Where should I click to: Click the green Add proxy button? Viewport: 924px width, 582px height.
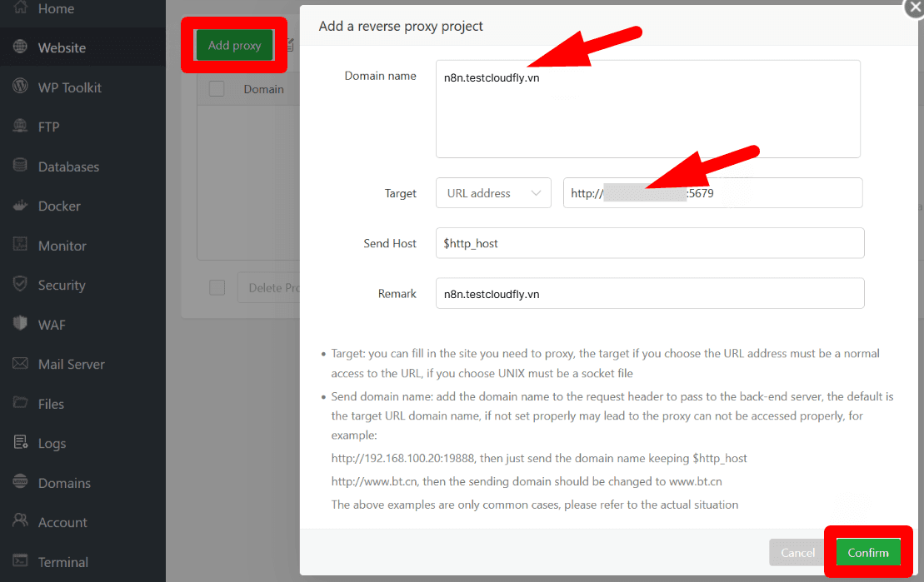tap(234, 45)
